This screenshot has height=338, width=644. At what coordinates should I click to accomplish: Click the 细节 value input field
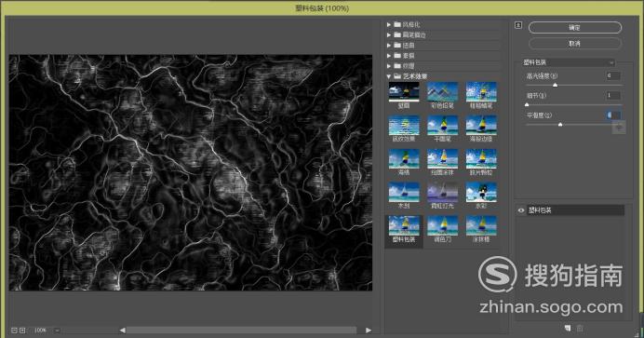point(613,95)
